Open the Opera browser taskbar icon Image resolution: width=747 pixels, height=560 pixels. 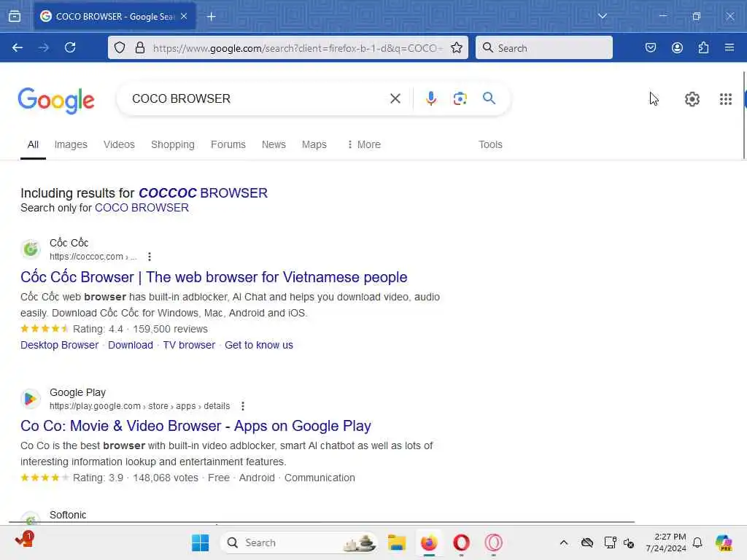461,542
